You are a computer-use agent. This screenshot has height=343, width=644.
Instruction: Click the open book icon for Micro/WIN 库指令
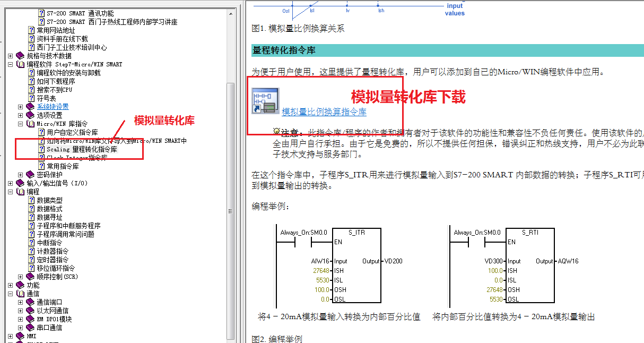[x=30, y=124]
